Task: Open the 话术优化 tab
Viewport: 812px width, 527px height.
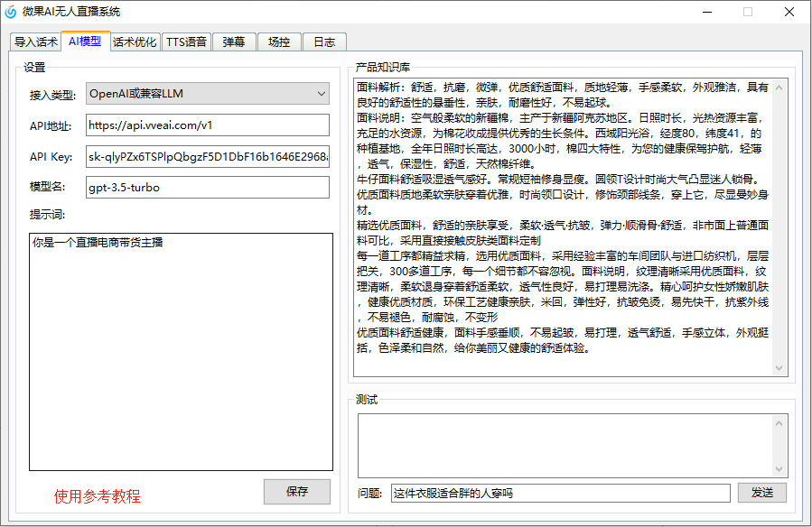Action: point(135,42)
